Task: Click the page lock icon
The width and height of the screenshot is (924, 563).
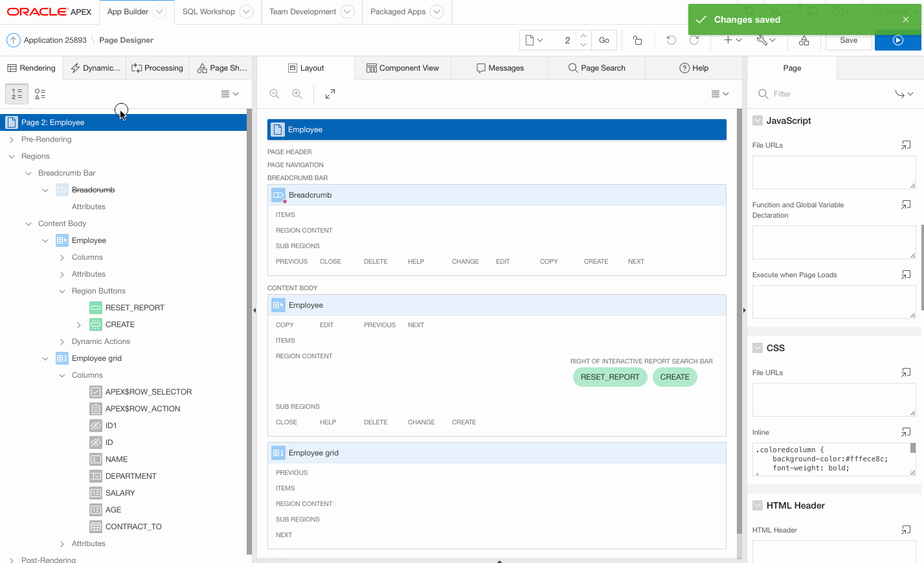Action: pos(638,40)
